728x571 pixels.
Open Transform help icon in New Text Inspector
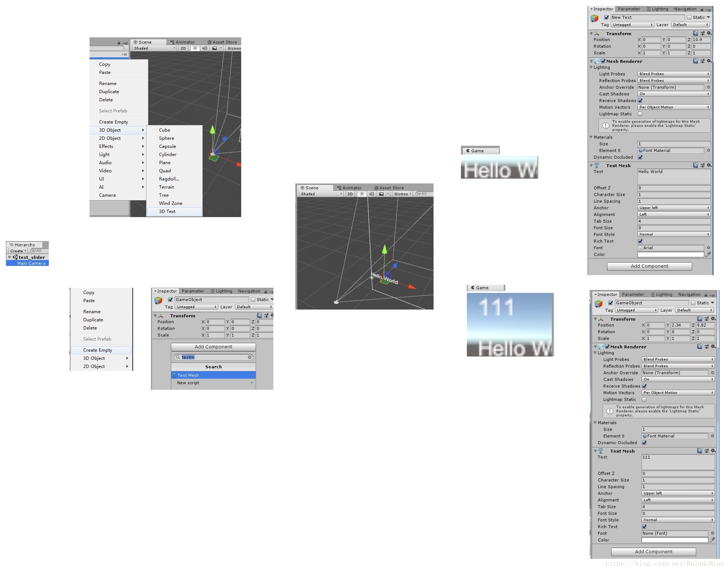click(x=695, y=33)
